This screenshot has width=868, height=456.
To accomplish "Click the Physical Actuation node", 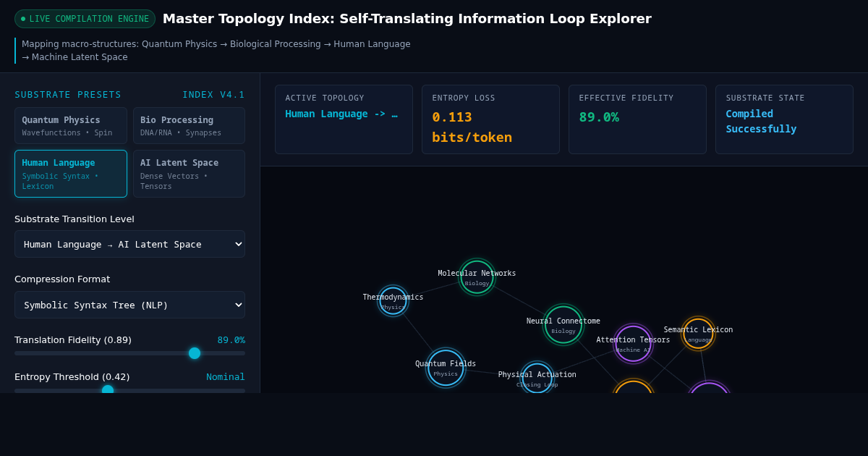I will point(537,378).
